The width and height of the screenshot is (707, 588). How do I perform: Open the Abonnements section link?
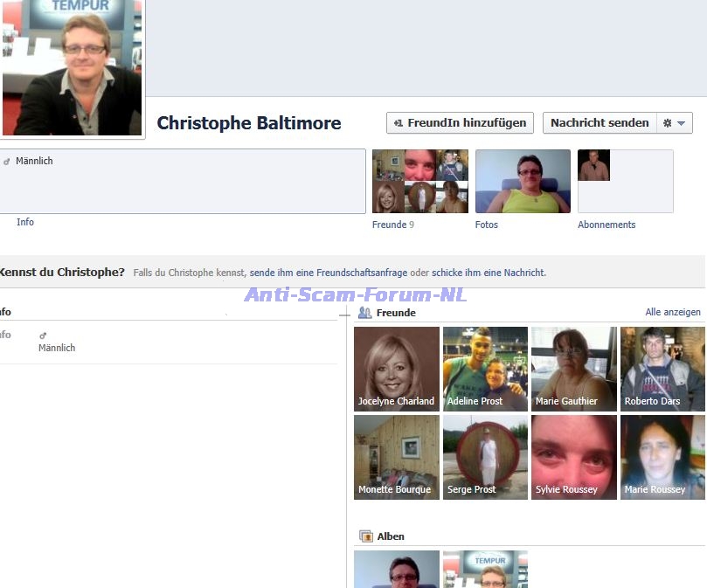(x=606, y=225)
